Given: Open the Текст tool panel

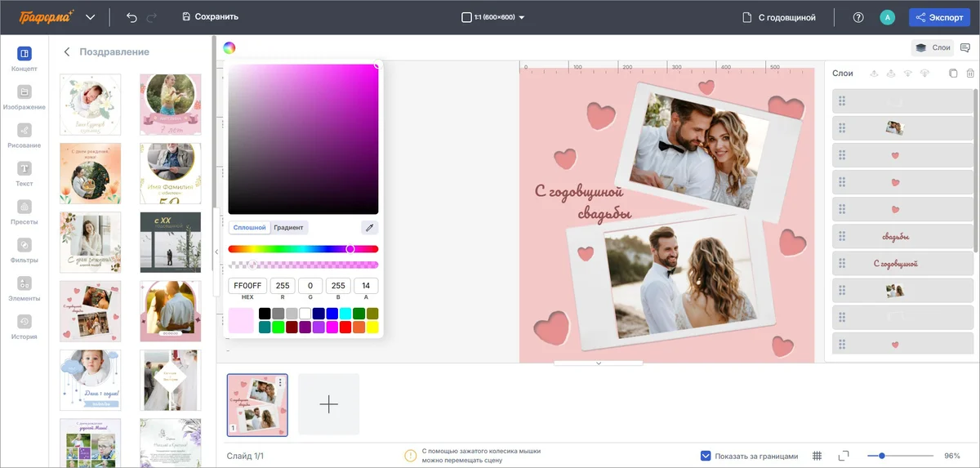Looking at the screenshot, I should 24,174.
